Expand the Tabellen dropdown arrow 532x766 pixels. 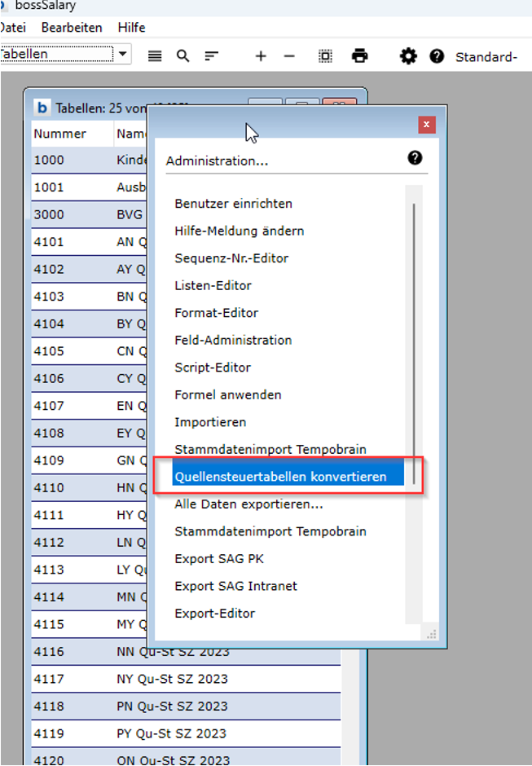pos(122,55)
